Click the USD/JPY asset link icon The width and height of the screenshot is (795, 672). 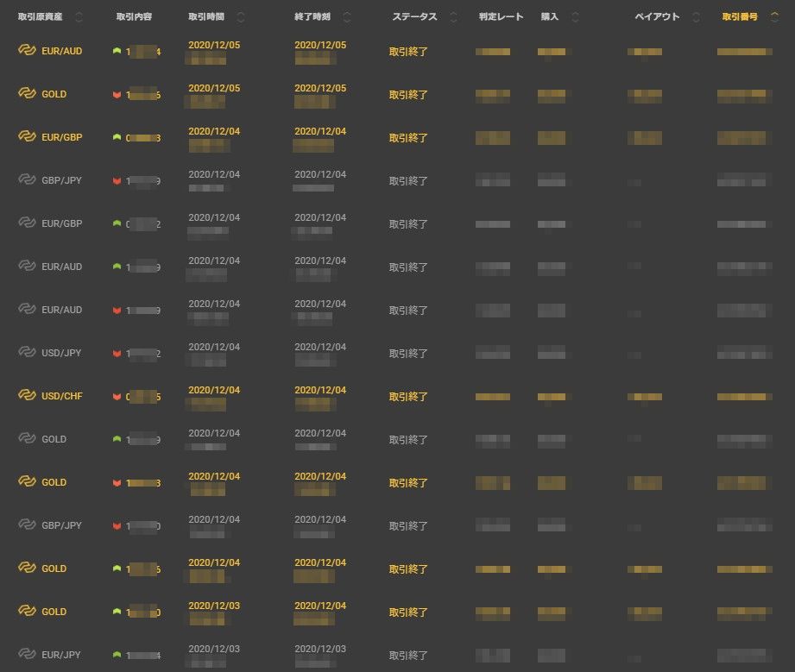tap(27, 353)
